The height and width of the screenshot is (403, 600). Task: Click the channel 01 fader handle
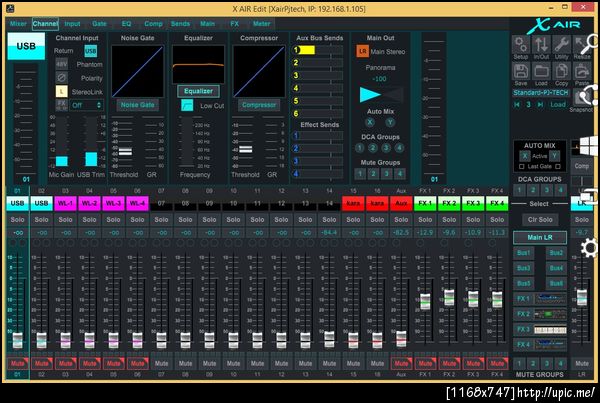point(18,340)
